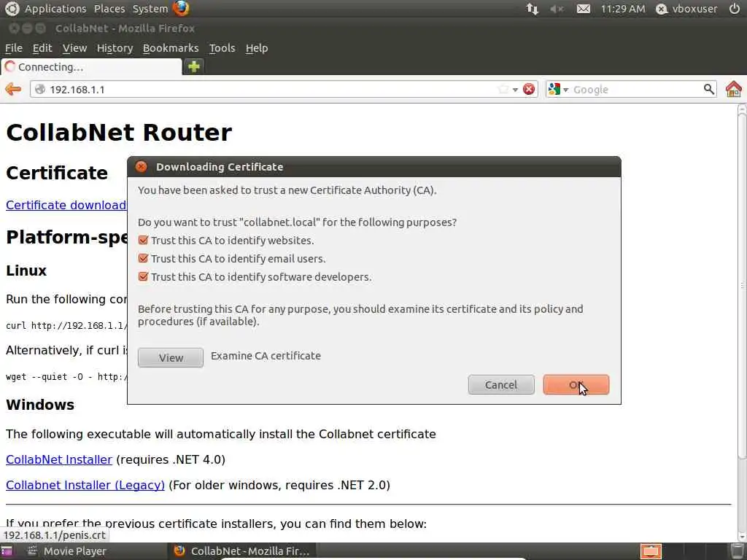Open a new tab with green plus
The image size is (747, 560).
[193, 66]
